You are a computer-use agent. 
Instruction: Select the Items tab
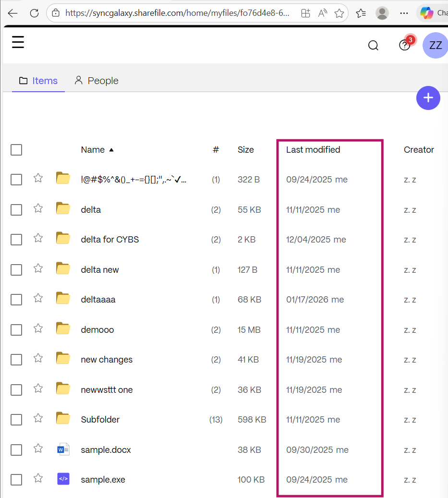coord(38,80)
